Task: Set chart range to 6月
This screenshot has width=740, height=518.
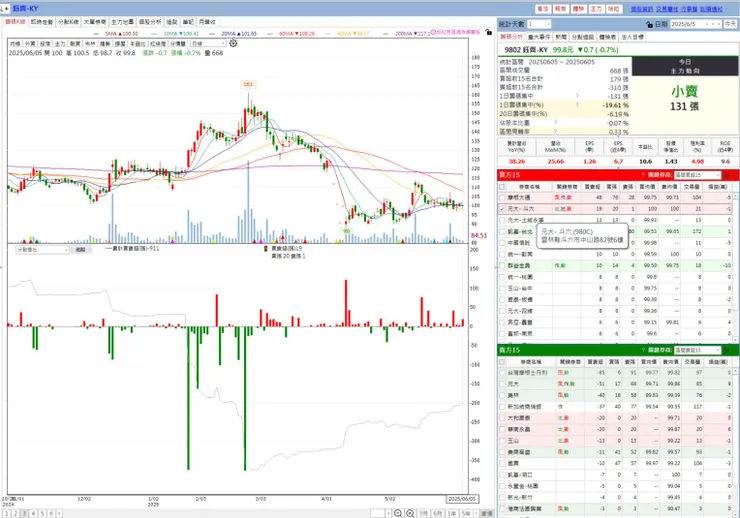Action: click(x=437, y=513)
